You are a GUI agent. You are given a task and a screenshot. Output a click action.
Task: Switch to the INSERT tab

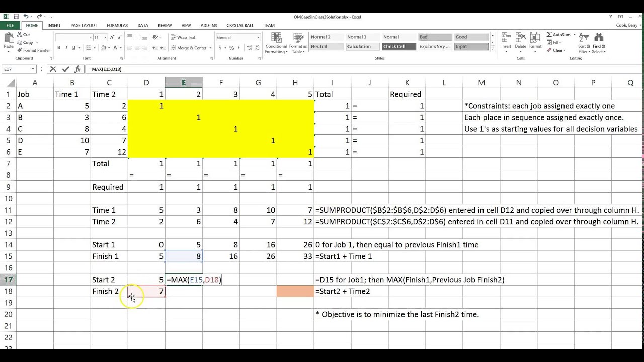click(54, 25)
